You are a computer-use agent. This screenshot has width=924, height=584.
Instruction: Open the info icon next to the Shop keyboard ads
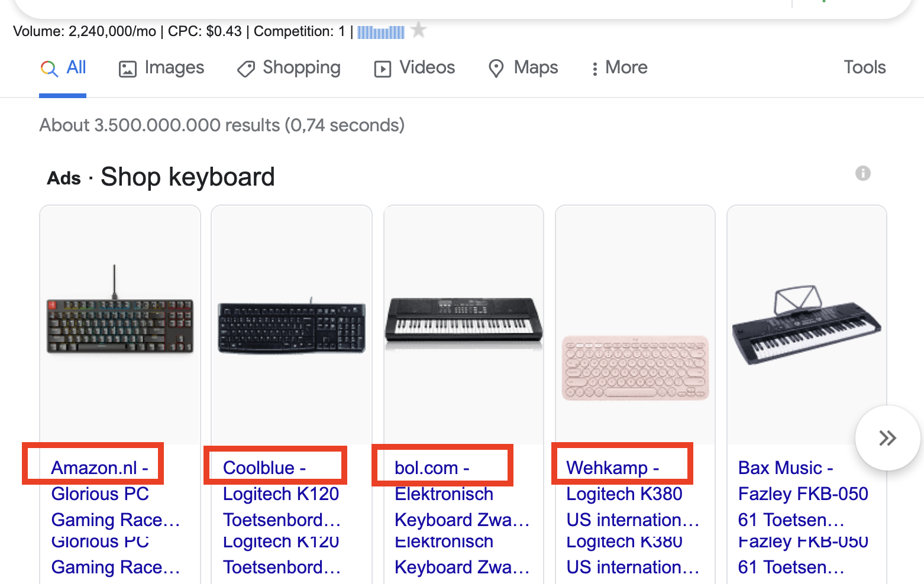[862, 173]
